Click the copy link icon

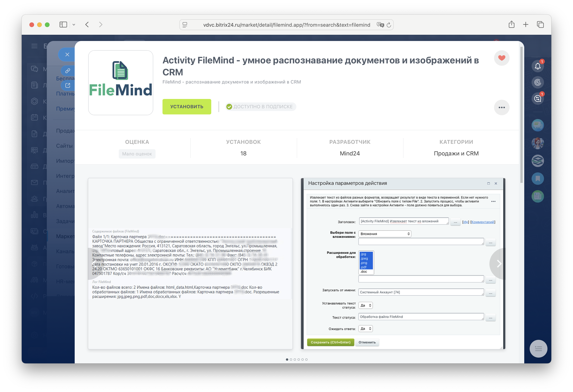[x=68, y=71]
